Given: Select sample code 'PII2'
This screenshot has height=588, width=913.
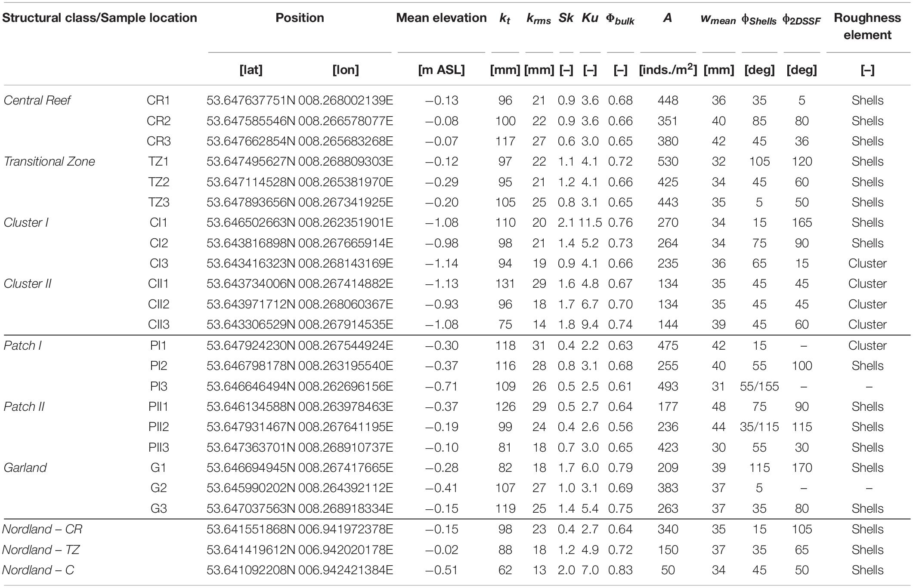Looking at the screenshot, I should [158, 427].
